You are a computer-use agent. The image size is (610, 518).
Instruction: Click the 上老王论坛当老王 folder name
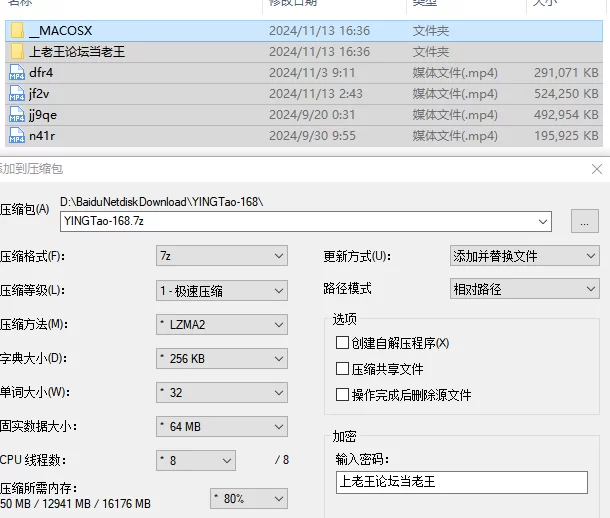[77, 52]
